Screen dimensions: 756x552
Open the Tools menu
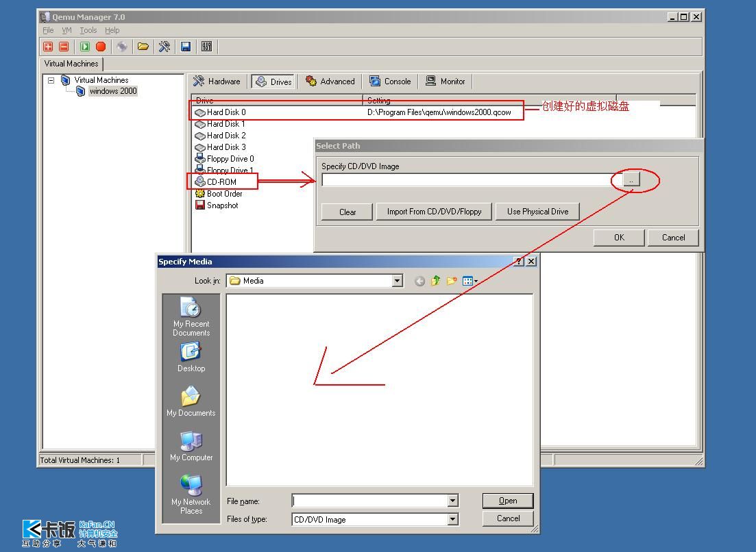point(88,30)
